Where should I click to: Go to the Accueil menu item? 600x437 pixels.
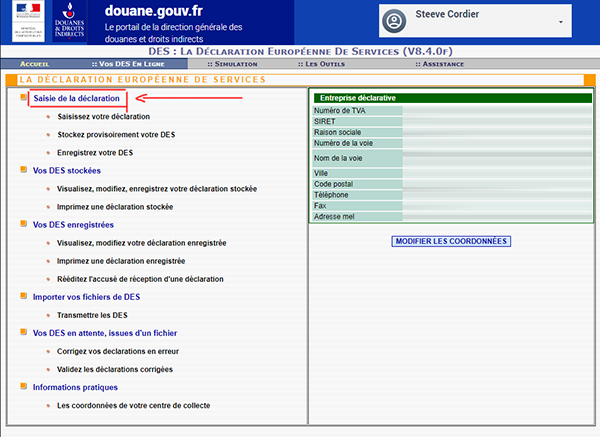[x=34, y=64]
